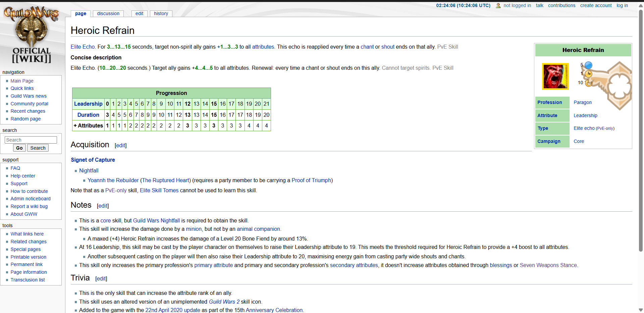Open What links here tool
644x313 pixels.
(x=27, y=234)
